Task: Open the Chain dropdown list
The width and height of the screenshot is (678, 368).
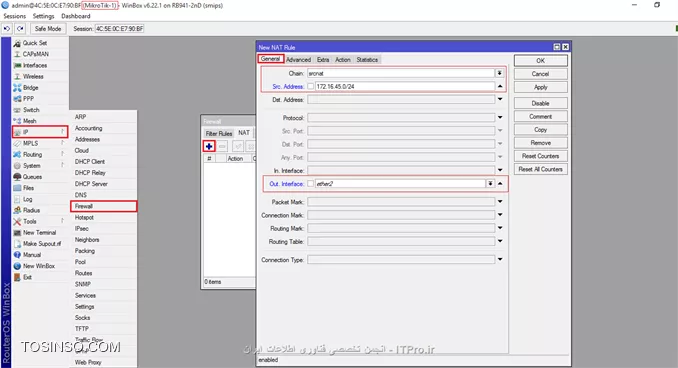Action: (x=499, y=73)
